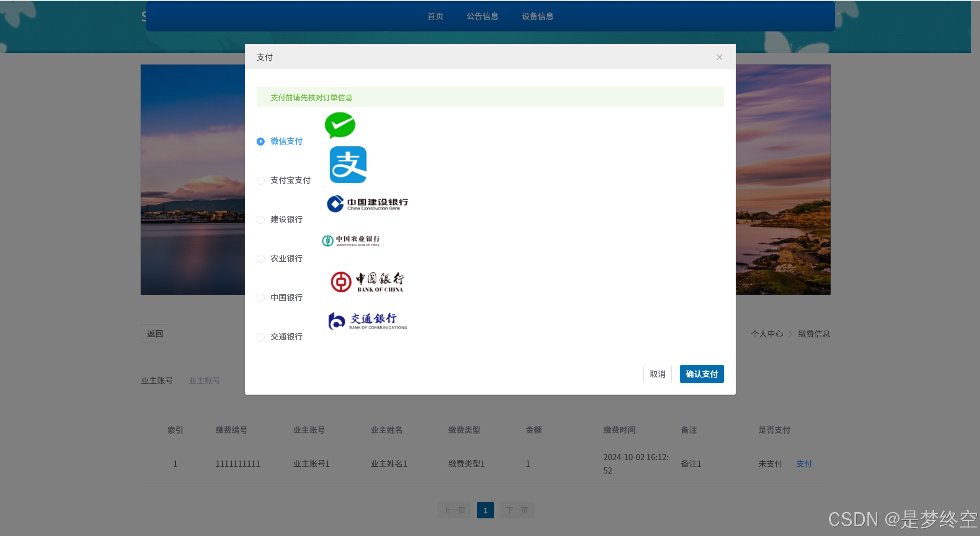Image resolution: width=980 pixels, height=536 pixels.
Task: Click the 支付 link in table row
Action: pyautogui.click(x=804, y=464)
